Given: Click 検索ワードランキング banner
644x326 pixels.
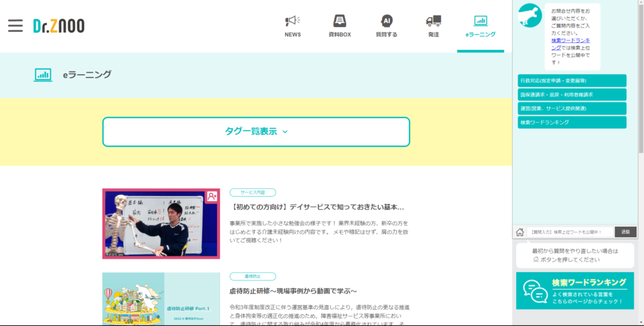Looking at the screenshot, I should point(575,291).
